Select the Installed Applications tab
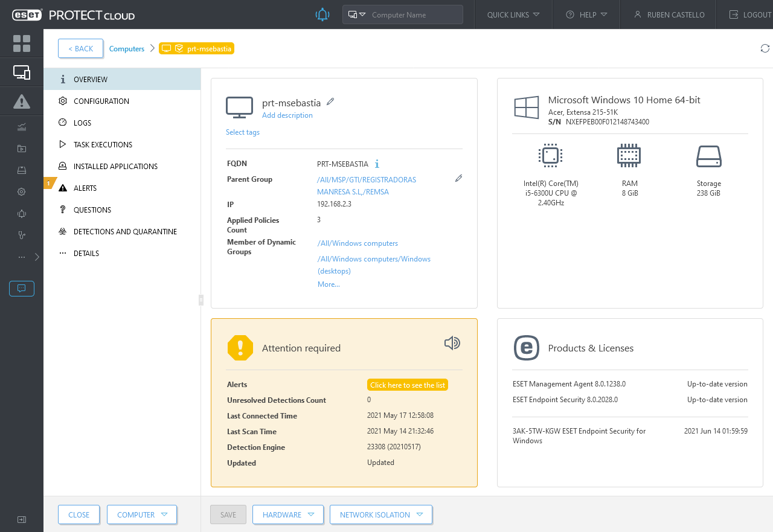Viewport: 773px width, 532px height. pyautogui.click(x=122, y=166)
